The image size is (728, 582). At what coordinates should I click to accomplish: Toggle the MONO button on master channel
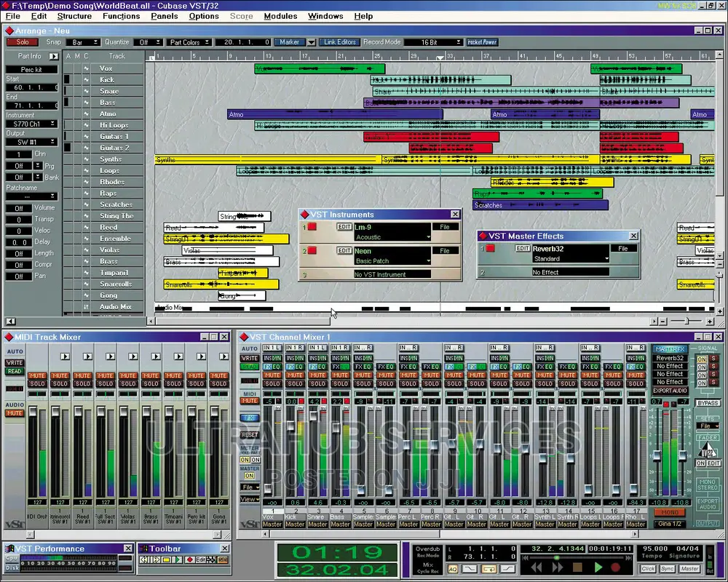click(x=670, y=512)
